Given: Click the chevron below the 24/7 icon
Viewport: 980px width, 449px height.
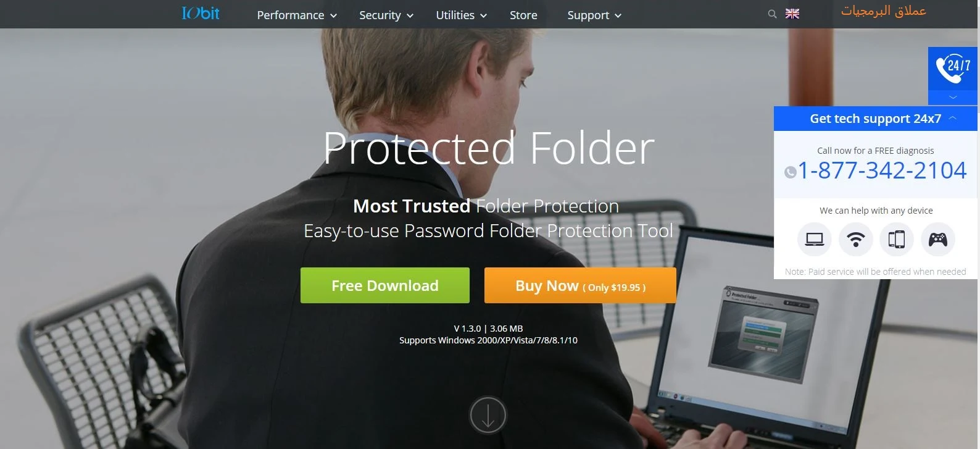Looking at the screenshot, I should tap(953, 98).
